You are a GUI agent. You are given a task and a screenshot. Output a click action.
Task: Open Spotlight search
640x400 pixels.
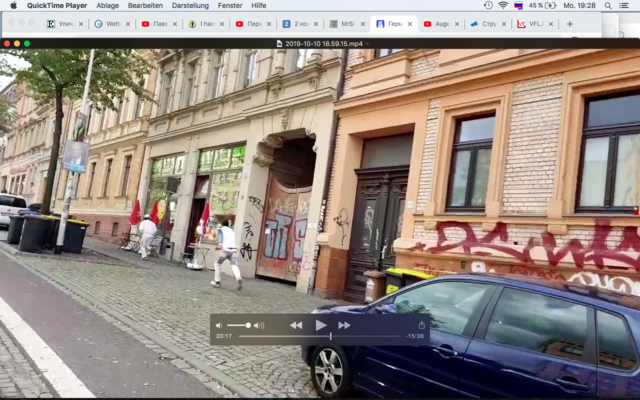[x=608, y=5]
